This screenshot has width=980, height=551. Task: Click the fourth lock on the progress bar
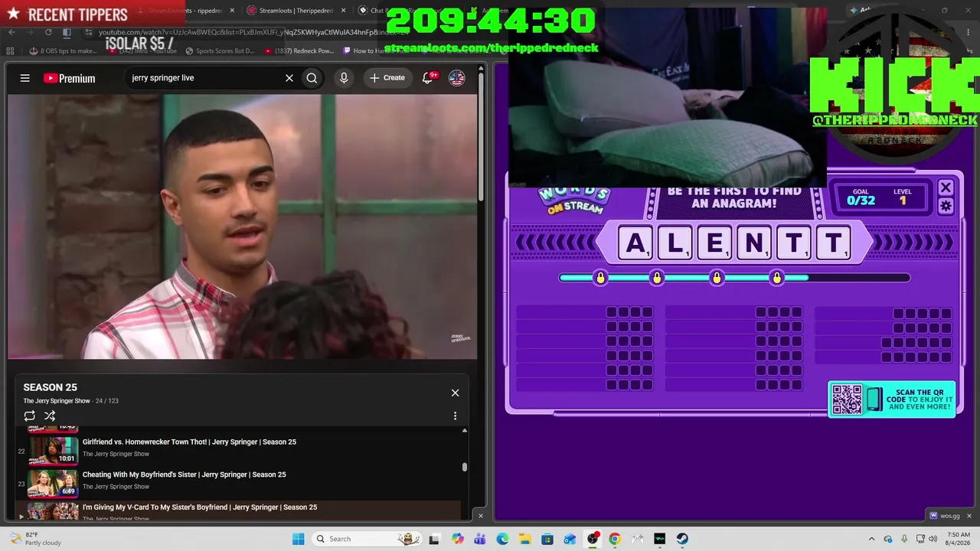pos(777,278)
